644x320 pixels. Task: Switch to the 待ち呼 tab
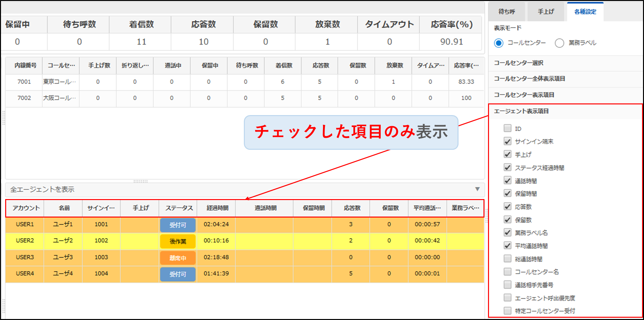507,12
